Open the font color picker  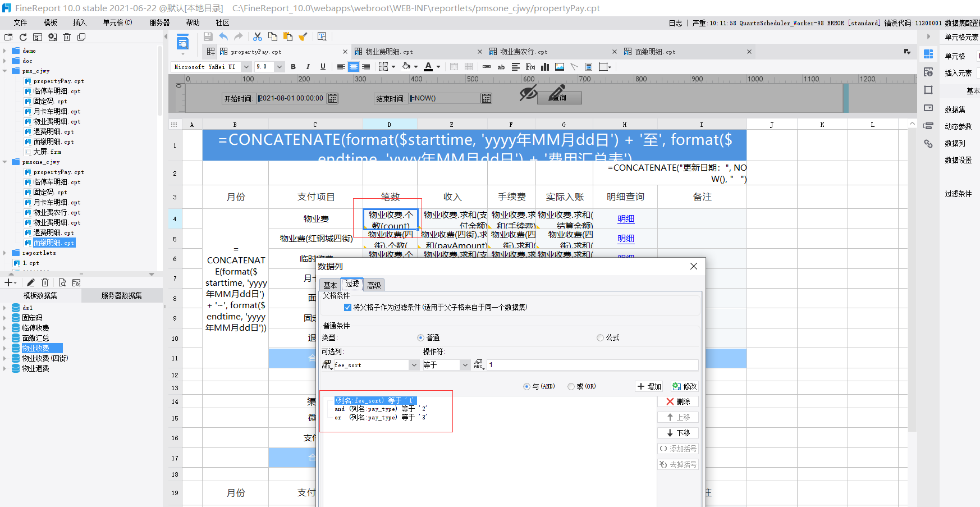pos(429,67)
